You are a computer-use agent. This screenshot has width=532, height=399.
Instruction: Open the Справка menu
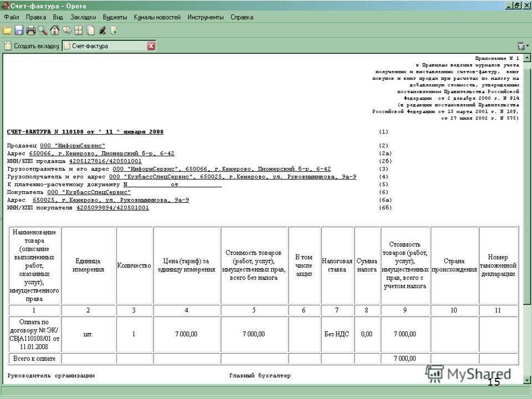[242, 17]
